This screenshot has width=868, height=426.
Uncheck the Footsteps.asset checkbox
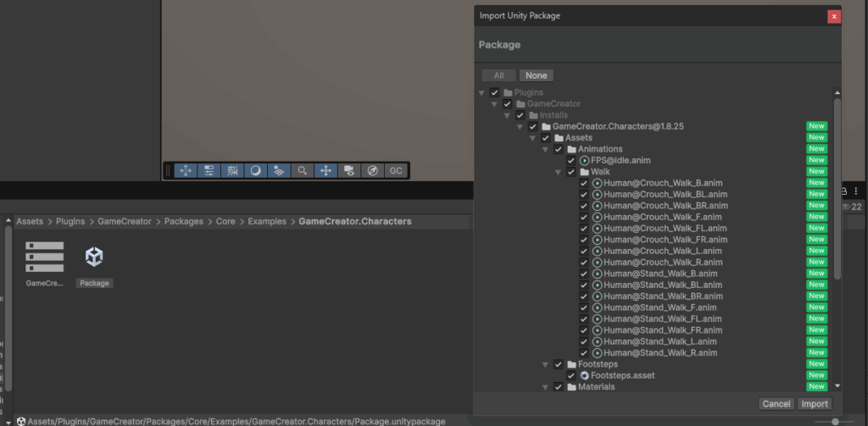[570, 376]
